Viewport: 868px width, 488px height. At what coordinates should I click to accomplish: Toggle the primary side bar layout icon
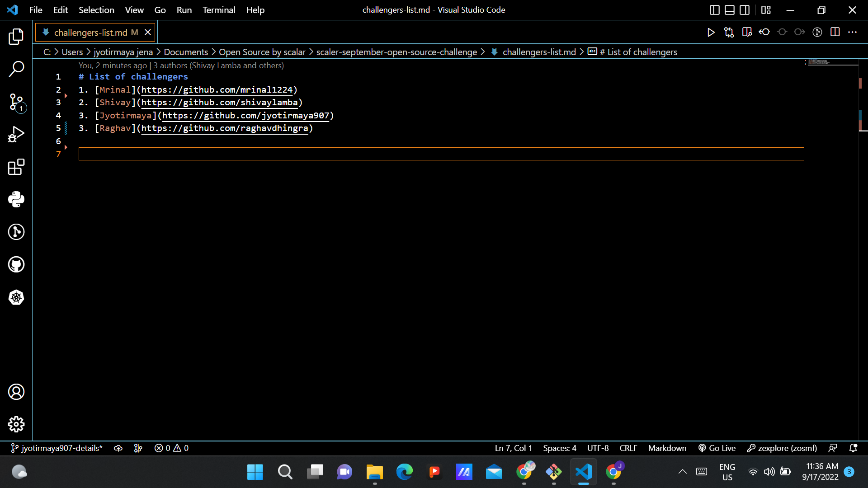715,10
